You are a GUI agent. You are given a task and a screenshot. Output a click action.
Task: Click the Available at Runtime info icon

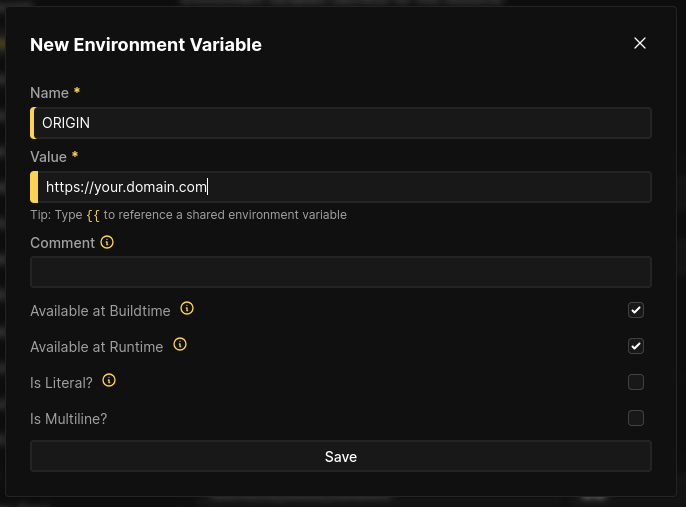pos(180,345)
